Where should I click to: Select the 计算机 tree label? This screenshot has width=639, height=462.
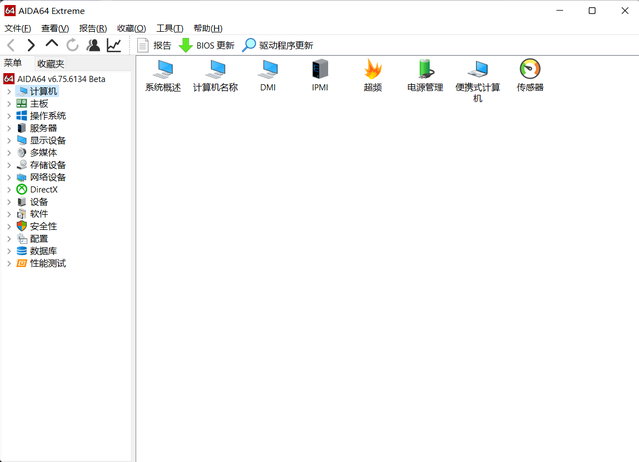(x=43, y=91)
